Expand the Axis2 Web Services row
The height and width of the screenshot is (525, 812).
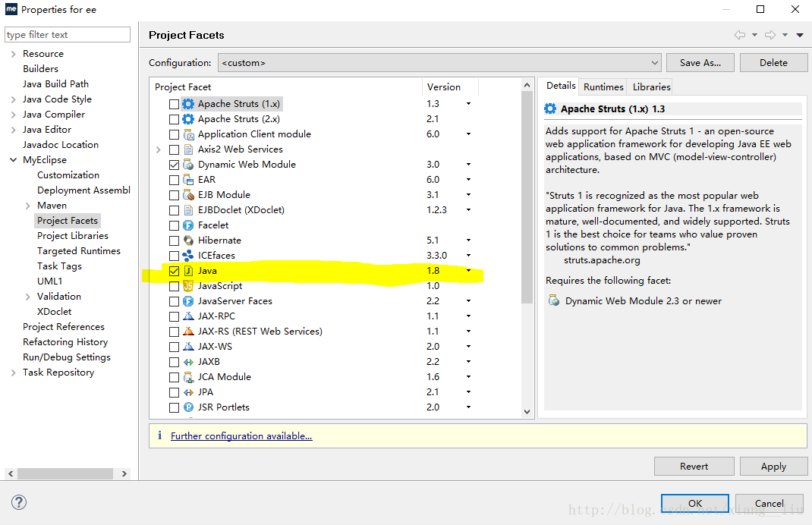159,149
